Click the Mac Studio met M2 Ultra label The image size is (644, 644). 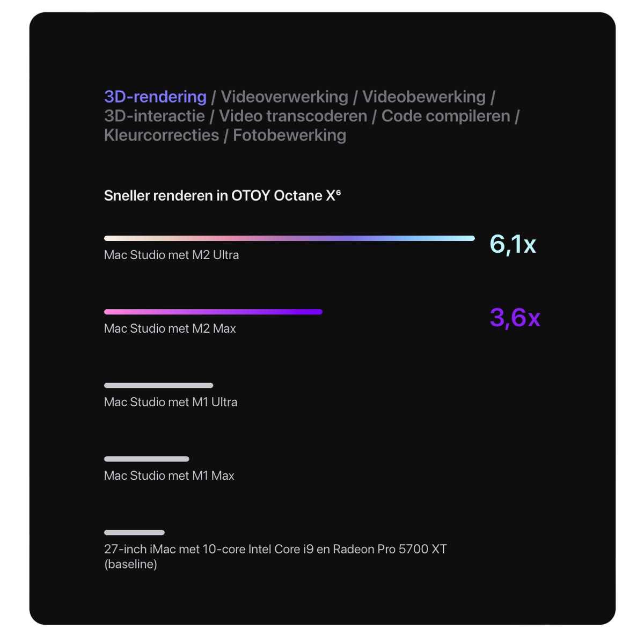coord(172,255)
